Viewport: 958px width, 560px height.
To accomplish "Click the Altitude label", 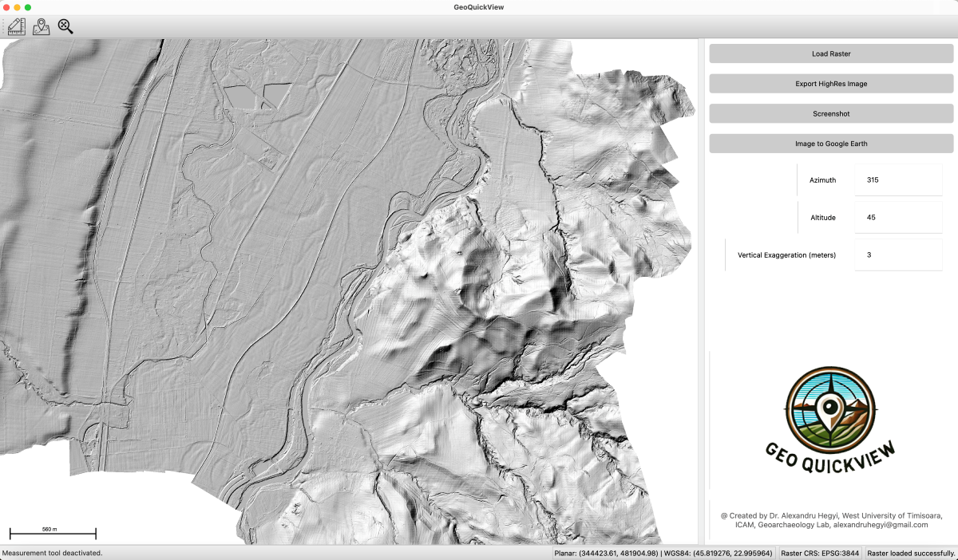I will 823,216.
